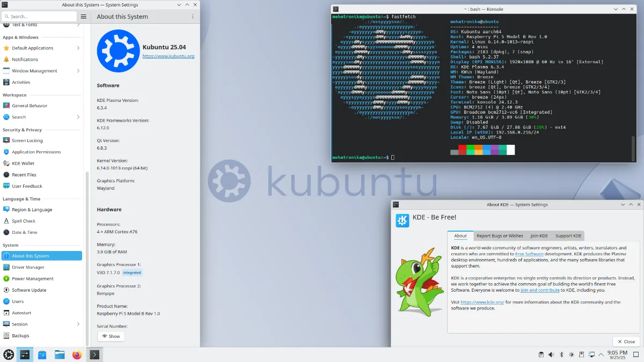Go to Power Management settings
This screenshot has height=362, width=644.
(x=42, y=278)
